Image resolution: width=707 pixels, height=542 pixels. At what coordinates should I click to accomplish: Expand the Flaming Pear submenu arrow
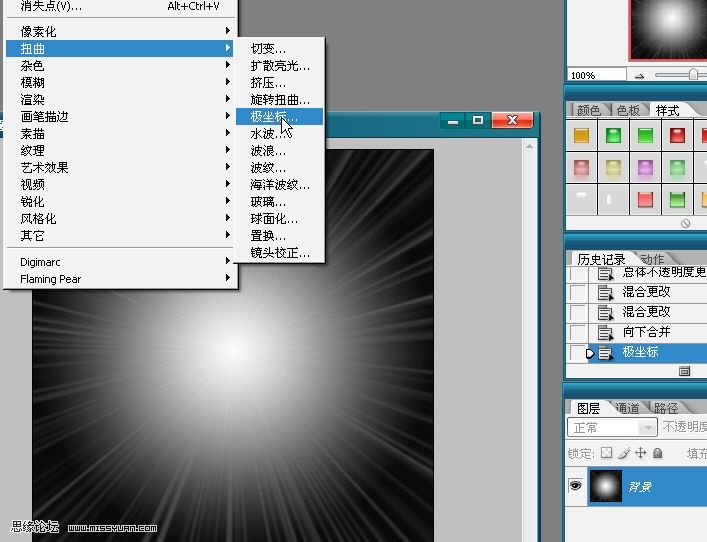228,278
